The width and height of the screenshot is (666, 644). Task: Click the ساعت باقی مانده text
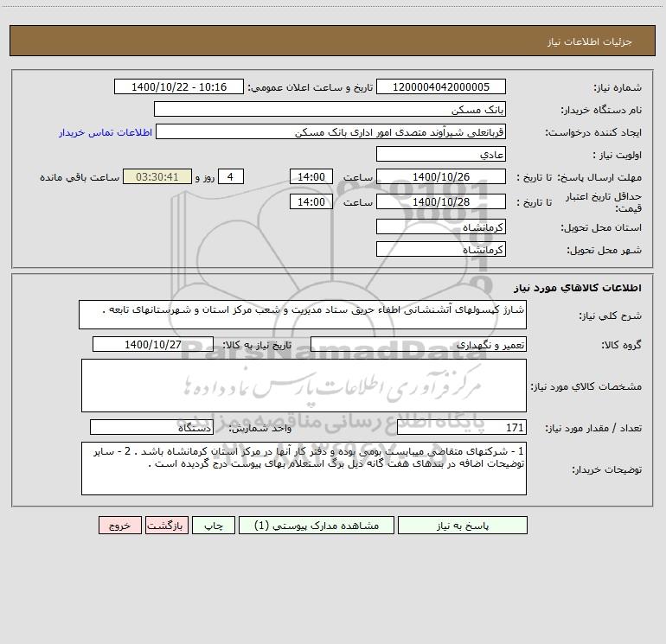click(x=80, y=177)
